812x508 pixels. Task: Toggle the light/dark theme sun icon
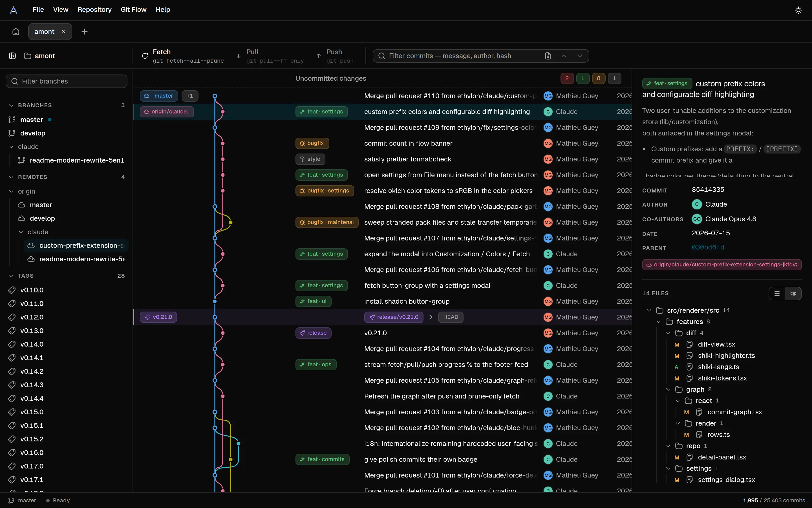[798, 10]
